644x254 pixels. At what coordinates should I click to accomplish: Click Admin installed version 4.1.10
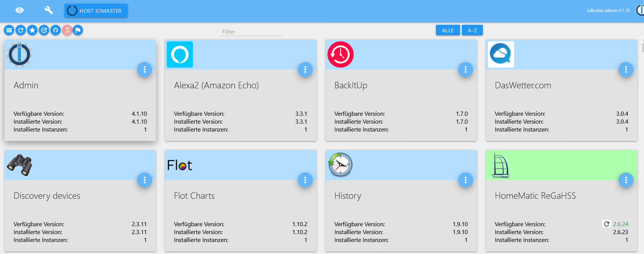[x=139, y=122]
